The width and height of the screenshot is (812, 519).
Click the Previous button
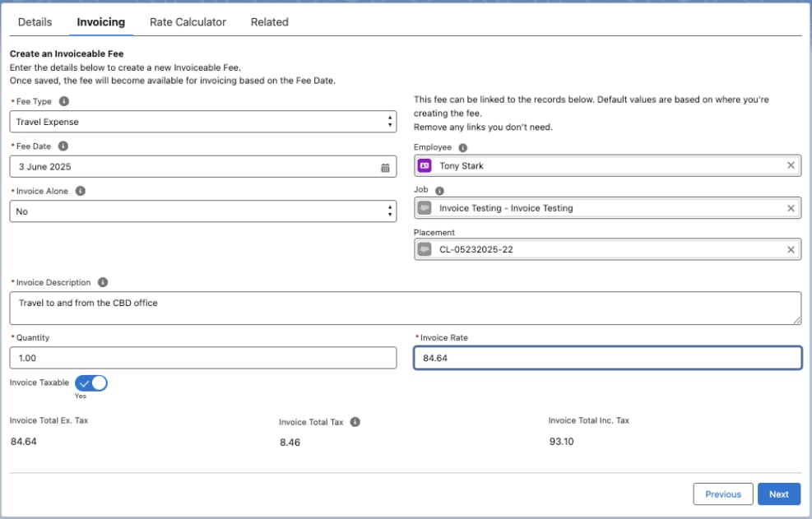723,494
